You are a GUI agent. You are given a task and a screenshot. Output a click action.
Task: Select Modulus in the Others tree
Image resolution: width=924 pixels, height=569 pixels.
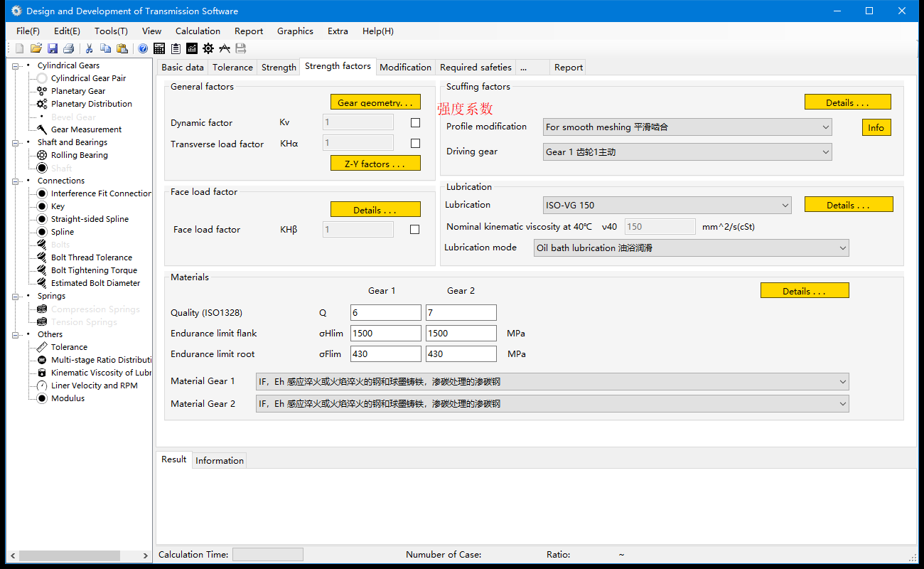pyautogui.click(x=68, y=398)
